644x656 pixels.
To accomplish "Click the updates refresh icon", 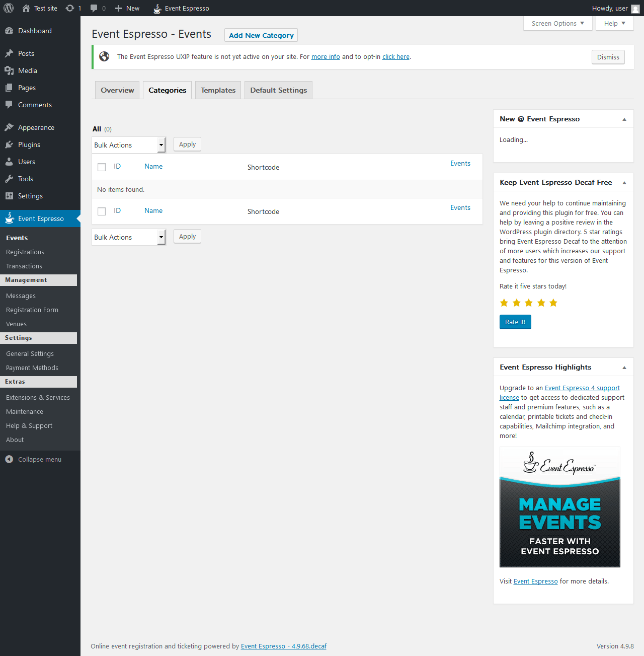I will pos(70,8).
